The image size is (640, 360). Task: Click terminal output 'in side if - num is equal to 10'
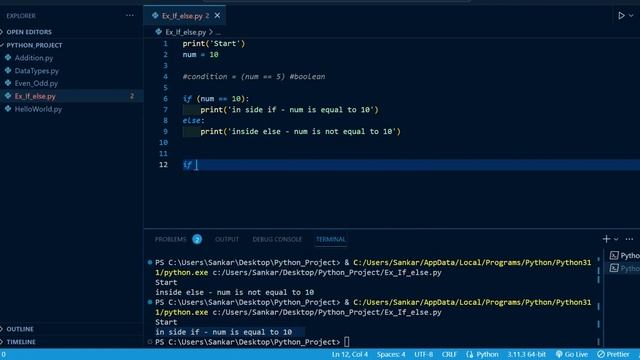[223, 332]
